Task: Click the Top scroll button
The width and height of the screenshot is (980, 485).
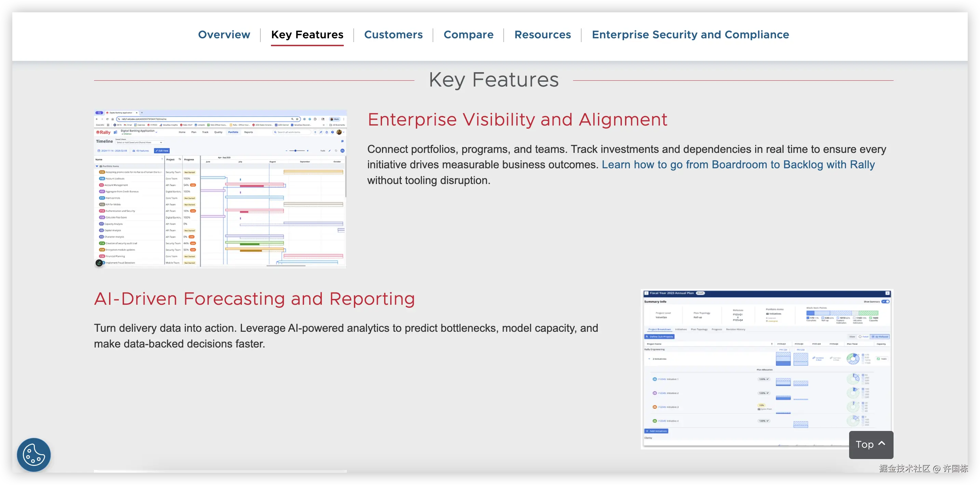Action: (870, 444)
